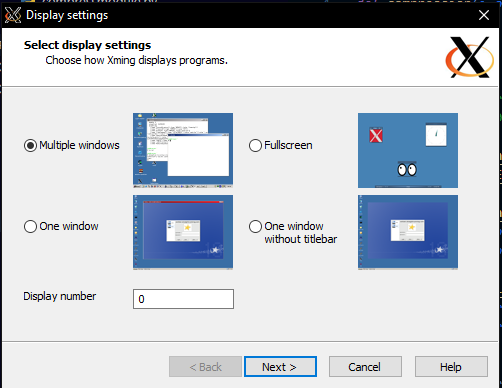The image size is (502, 388).
Task: Click the Xming icon in title bar
Action: click(x=13, y=15)
